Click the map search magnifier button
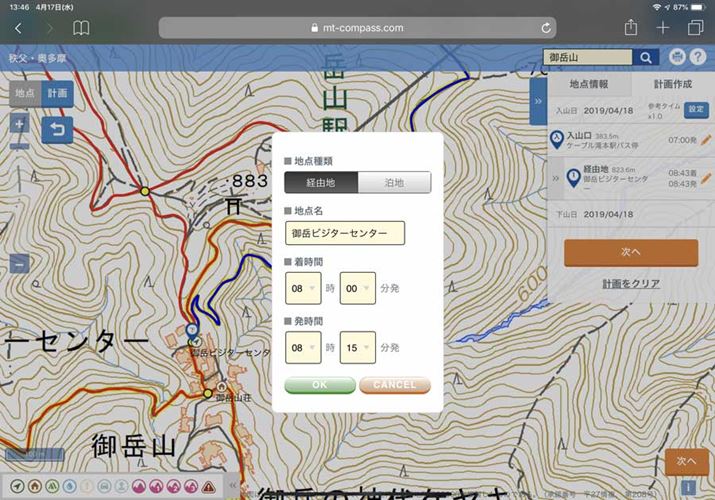This screenshot has width=715, height=500. click(647, 58)
